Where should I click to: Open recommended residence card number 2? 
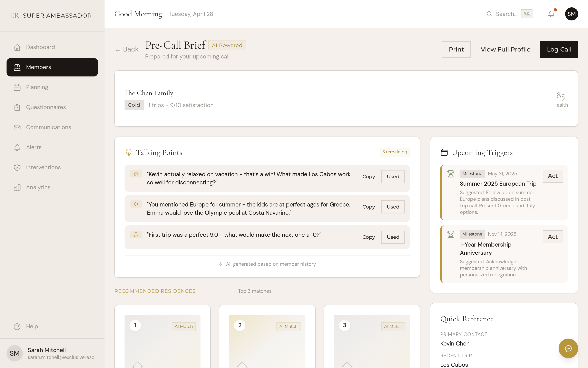click(x=267, y=336)
